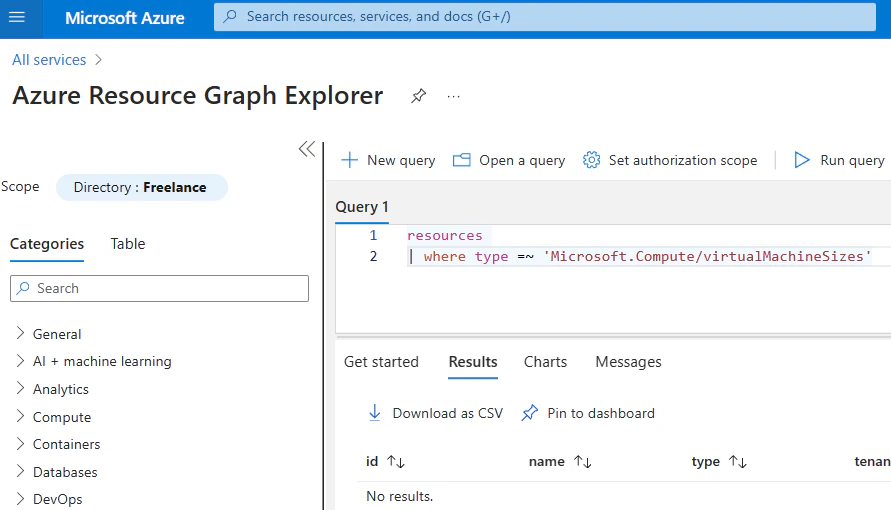Switch to the Table tab
The image size is (891, 510).
coord(128,244)
